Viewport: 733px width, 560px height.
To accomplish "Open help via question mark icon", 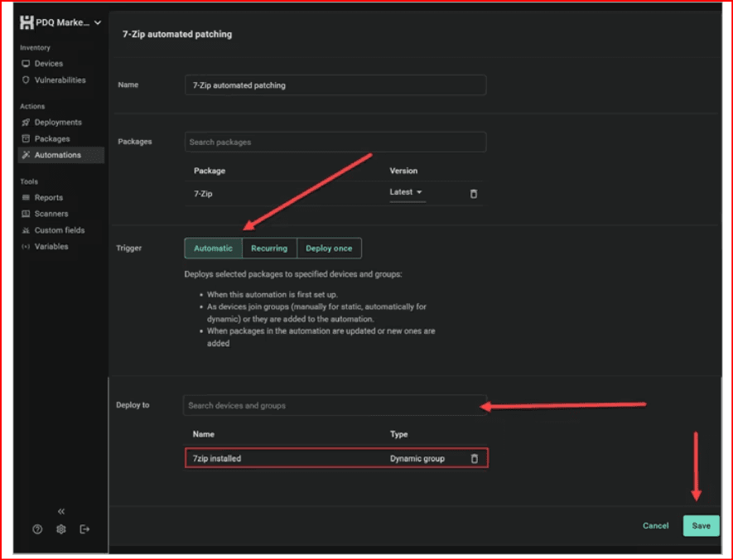I will click(37, 529).
